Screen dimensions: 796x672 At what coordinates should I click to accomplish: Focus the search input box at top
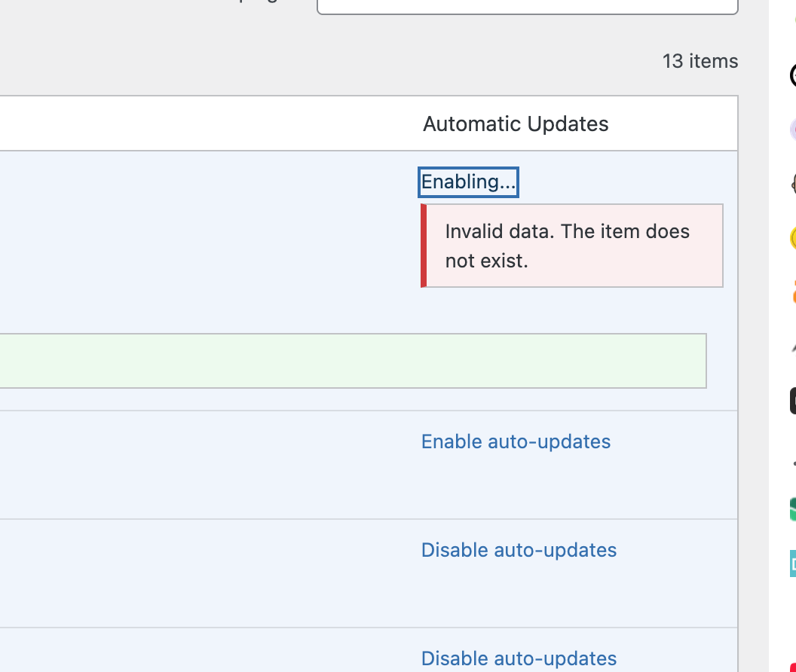click(x=527, y=6)
